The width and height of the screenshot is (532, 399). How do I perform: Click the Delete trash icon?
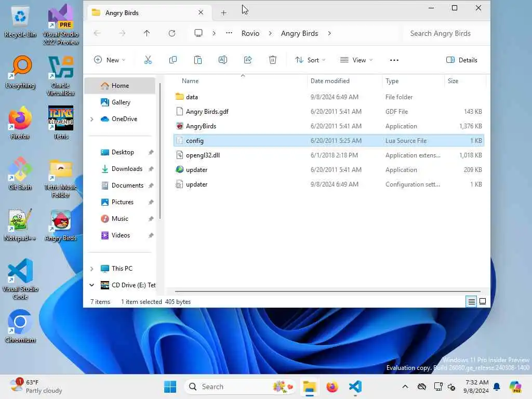(272, 60)
